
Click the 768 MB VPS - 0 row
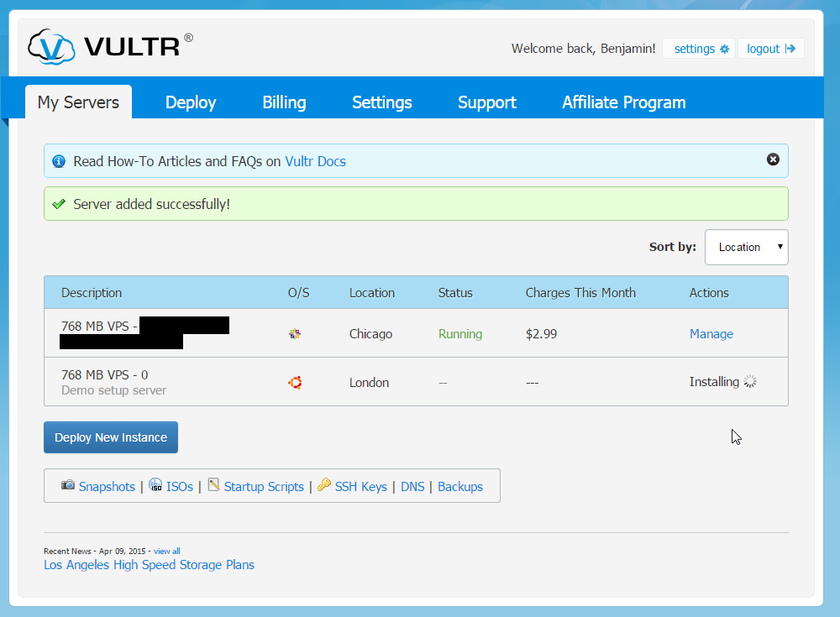point(416,382)
